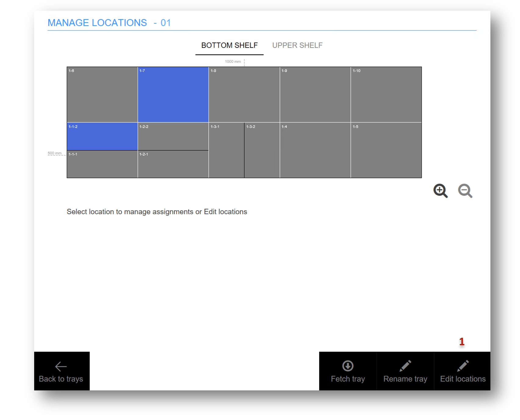This screenshot has height=420, width=520.
Task: Pick location 1-8 on the tray map
Action: click(244, 95)
